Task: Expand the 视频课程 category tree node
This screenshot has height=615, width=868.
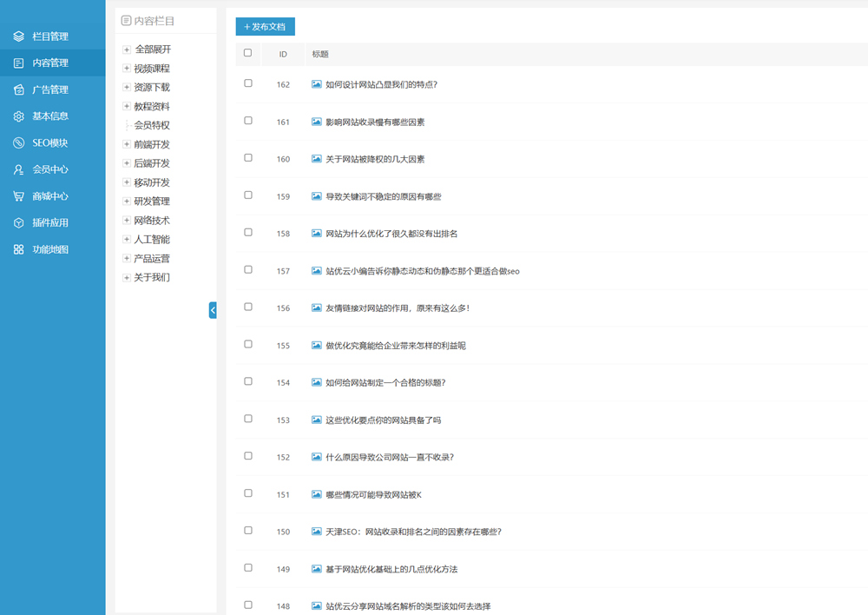Action: coord(126,68)
